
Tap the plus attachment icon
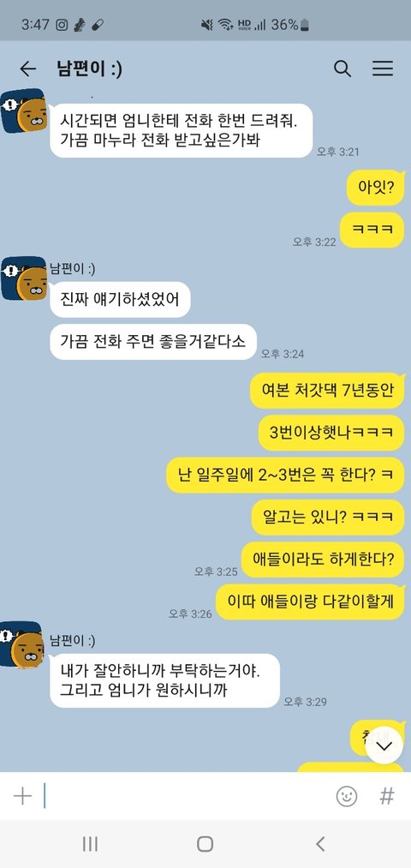[22, 796]
